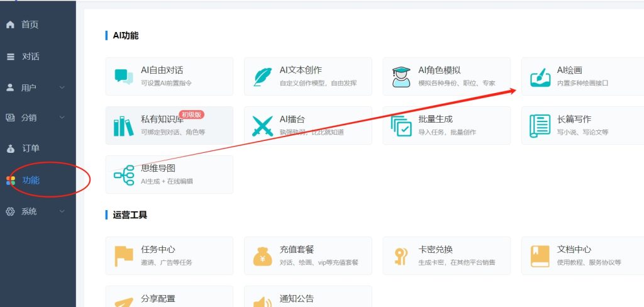Click text 使用教程、服务协议等
Screen dimensions: 644x307
click(589, 262)
